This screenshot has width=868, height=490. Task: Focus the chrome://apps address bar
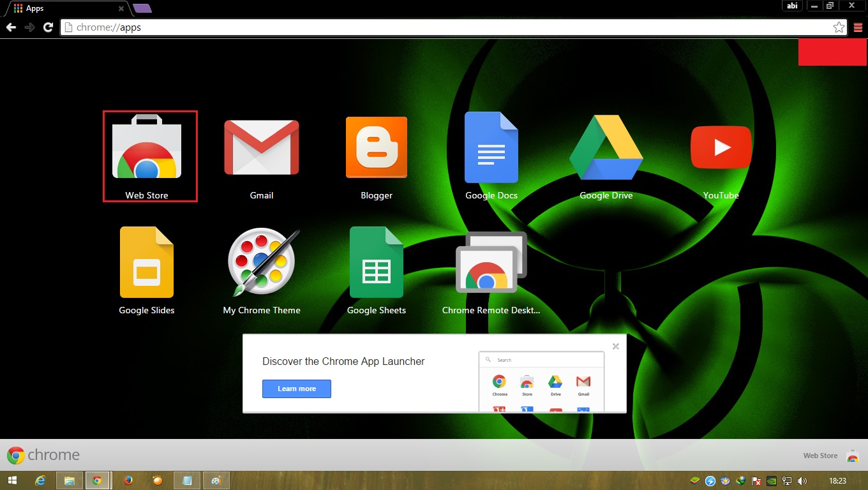453,27
